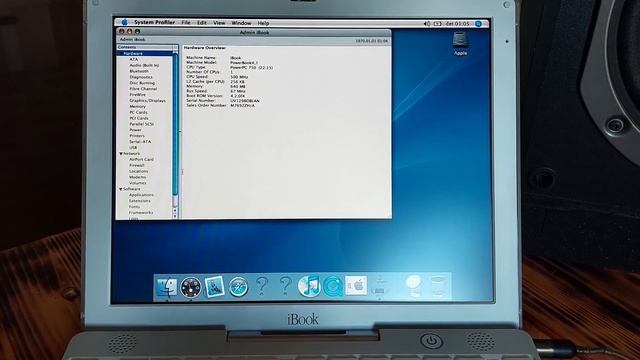Select Printers in the Contents list
Viewport: 640px width, 360px height.
coord(137,136)
